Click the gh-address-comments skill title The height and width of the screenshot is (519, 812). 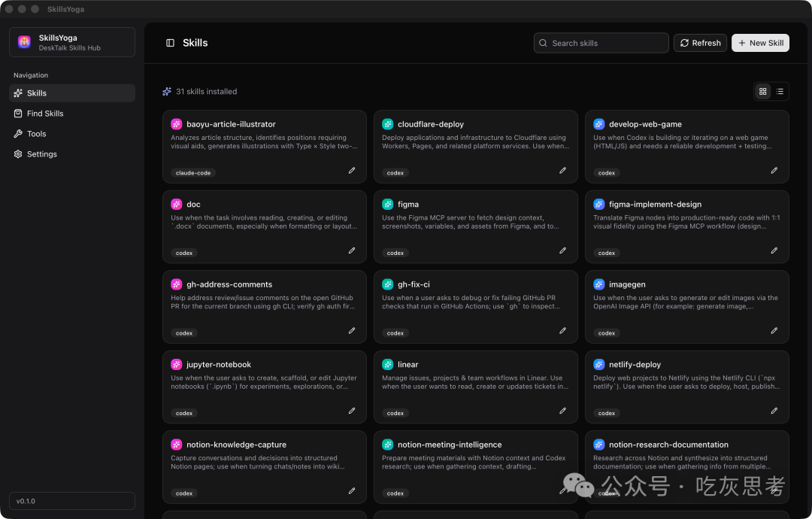229,284
